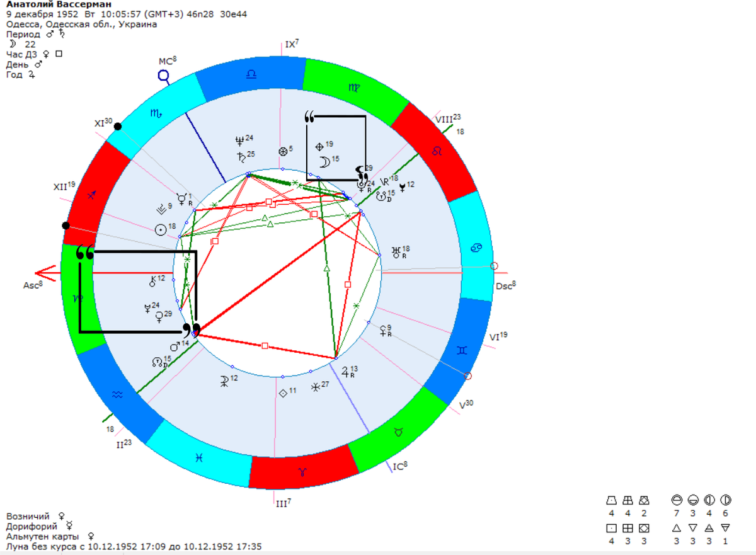The image size is (756, 555).
Task: Select the IC house cusp label
Action: (x=399, y=467)
